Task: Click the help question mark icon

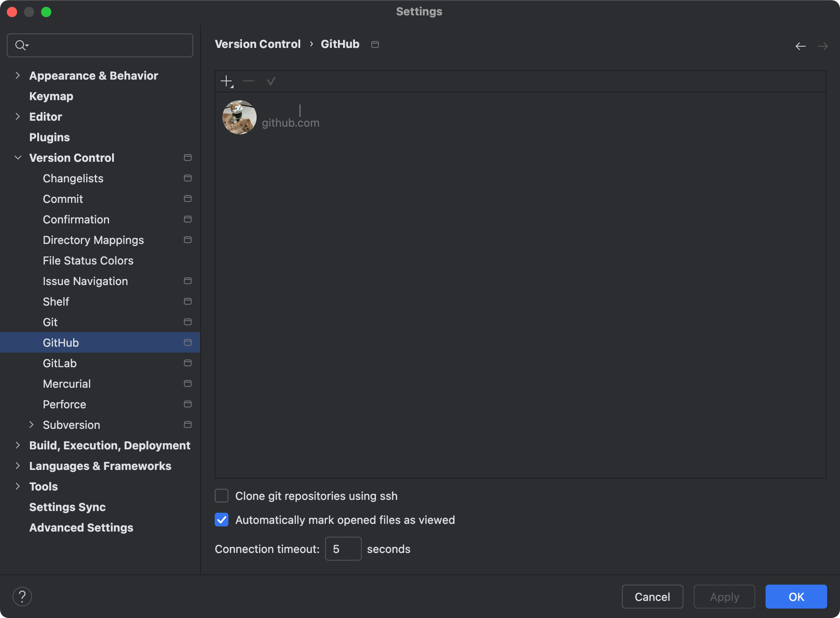Action: click(x=22, y=596)
